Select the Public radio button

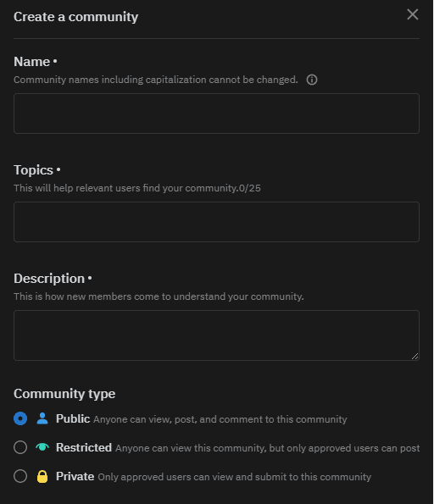coord(20,418)
